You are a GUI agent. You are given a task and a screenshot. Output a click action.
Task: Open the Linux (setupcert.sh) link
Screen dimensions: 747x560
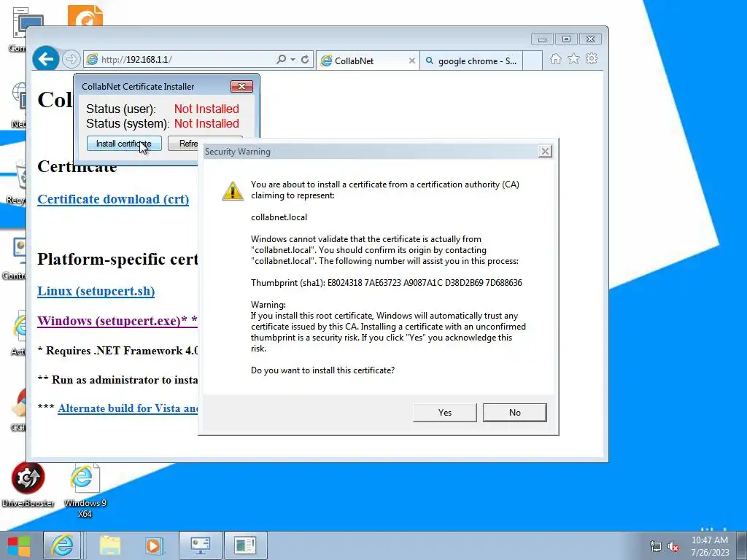point(96,291)
